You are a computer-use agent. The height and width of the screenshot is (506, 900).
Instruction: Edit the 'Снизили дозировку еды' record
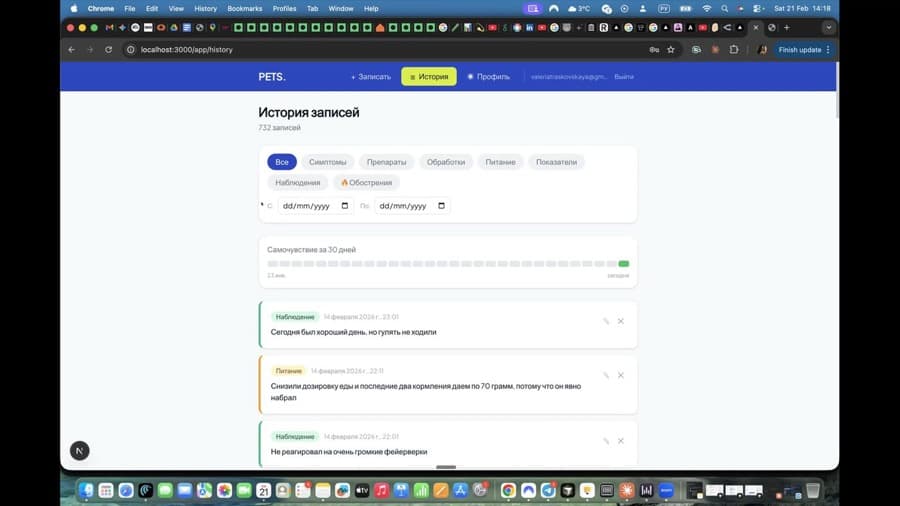click(606, 375)
